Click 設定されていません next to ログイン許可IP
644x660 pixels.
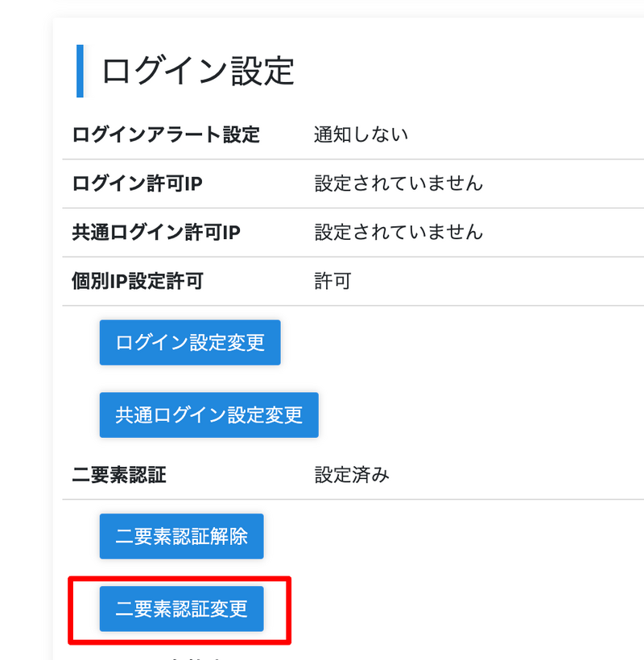click(x=398, y=184)
